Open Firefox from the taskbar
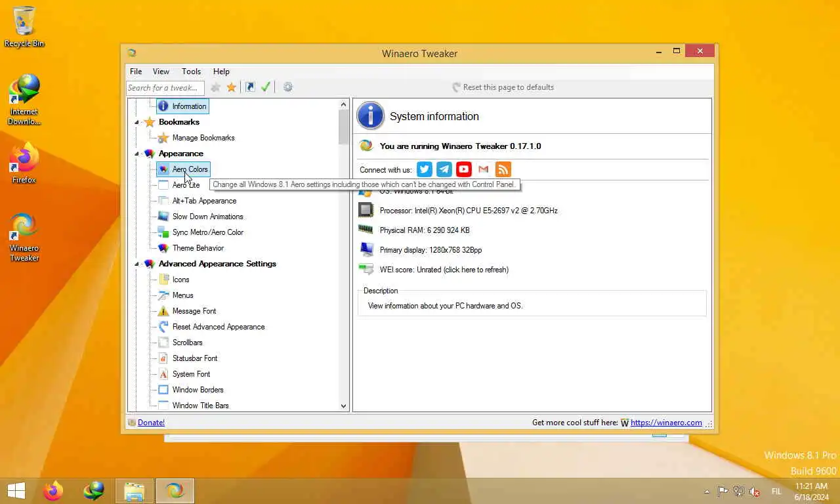840x504 pixels. 53,491
